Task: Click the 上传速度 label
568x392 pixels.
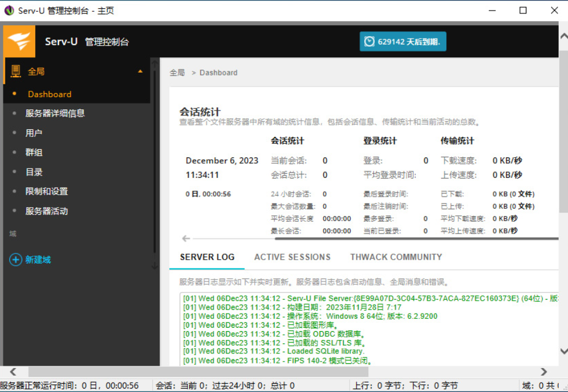Action: (458, 175)
